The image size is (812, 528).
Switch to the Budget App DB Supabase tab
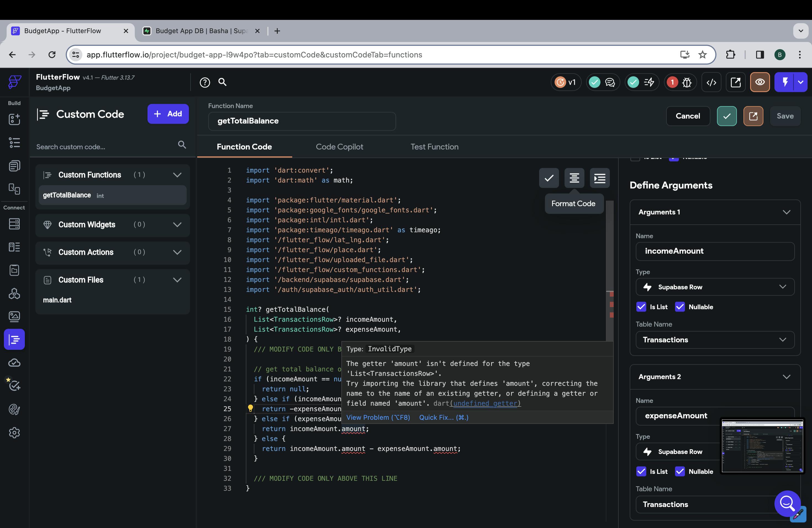(201, 31)
